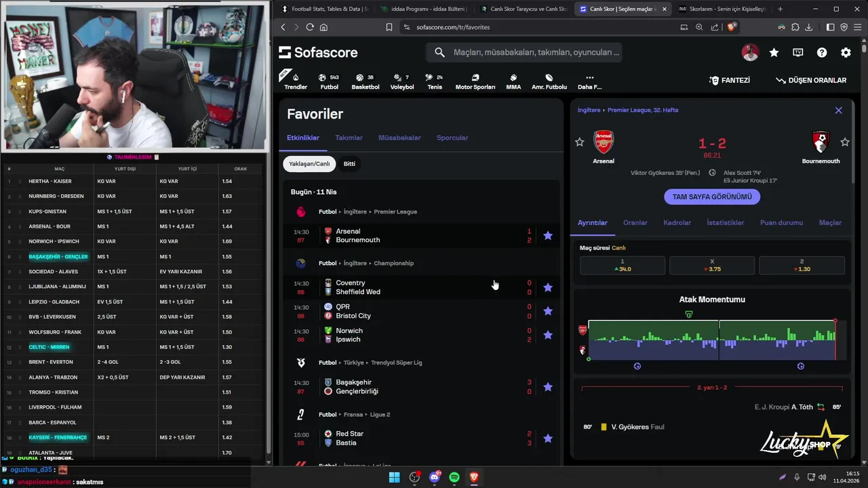Open the Tenis sports category
868x488 pixels.
435,81
